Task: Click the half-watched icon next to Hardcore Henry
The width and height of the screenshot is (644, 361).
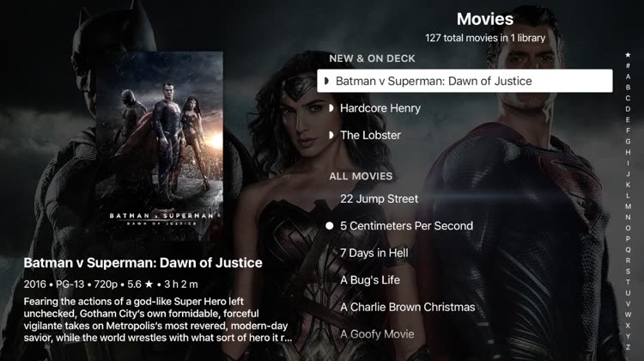Action: click(331, 108)
